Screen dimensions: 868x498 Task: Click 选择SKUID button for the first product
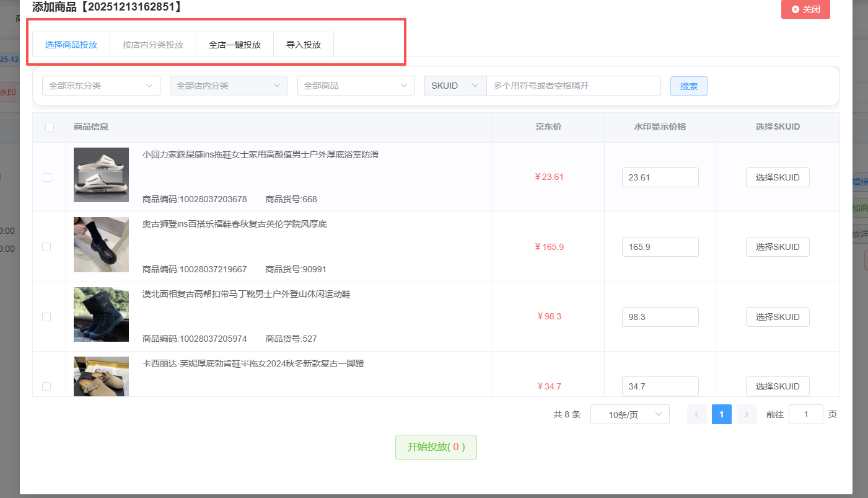pyautogui.click(x=777, y=177)
